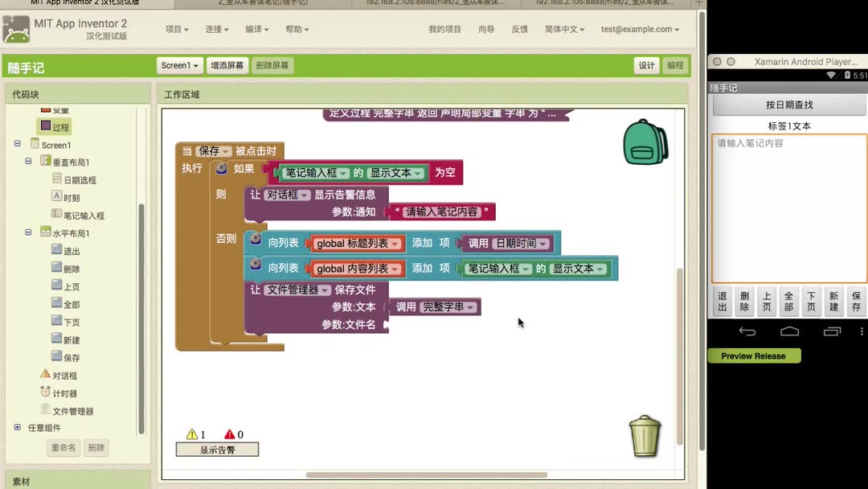Open the 连接 menu
Viewport: 868px width, 489px height.
[215, 29]
